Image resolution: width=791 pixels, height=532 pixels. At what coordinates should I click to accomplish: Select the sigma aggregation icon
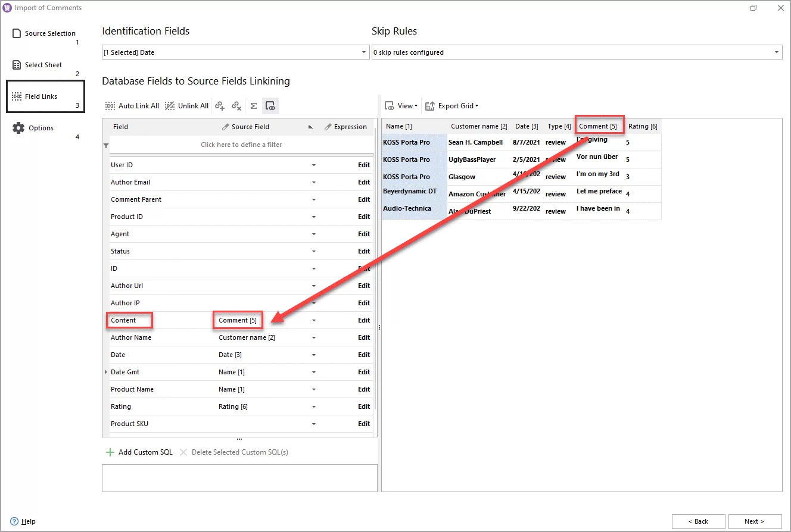[254, 105]
